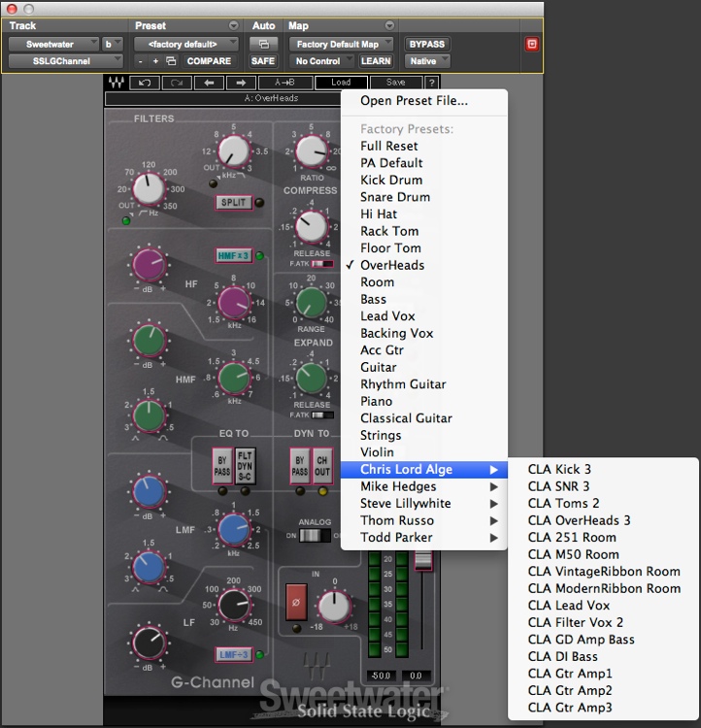Viewport: 701px width, 728px height.
Task: Toggle the SPLIT filter button
Action: tap(234, 203)
